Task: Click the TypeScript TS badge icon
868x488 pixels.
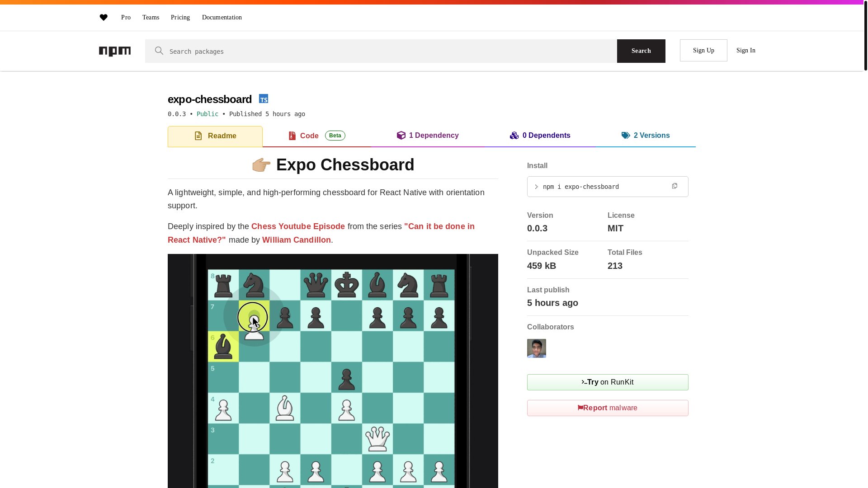Action: 264,99
